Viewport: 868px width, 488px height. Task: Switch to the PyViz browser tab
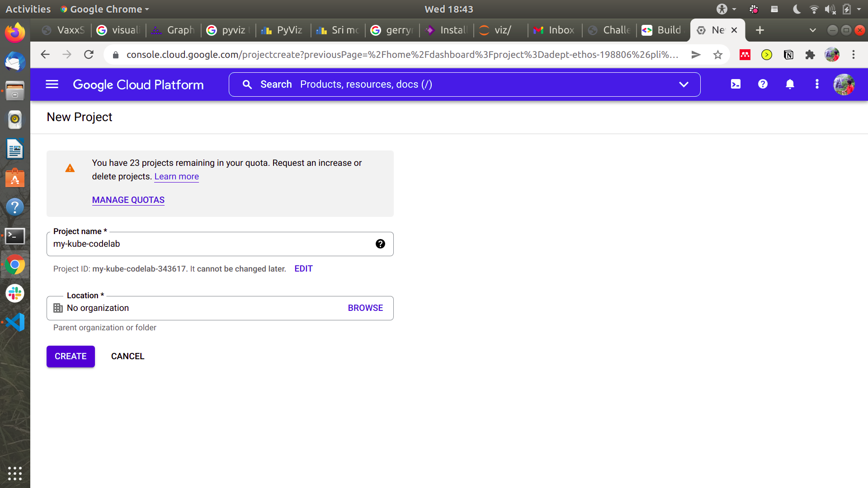[283, 30]
